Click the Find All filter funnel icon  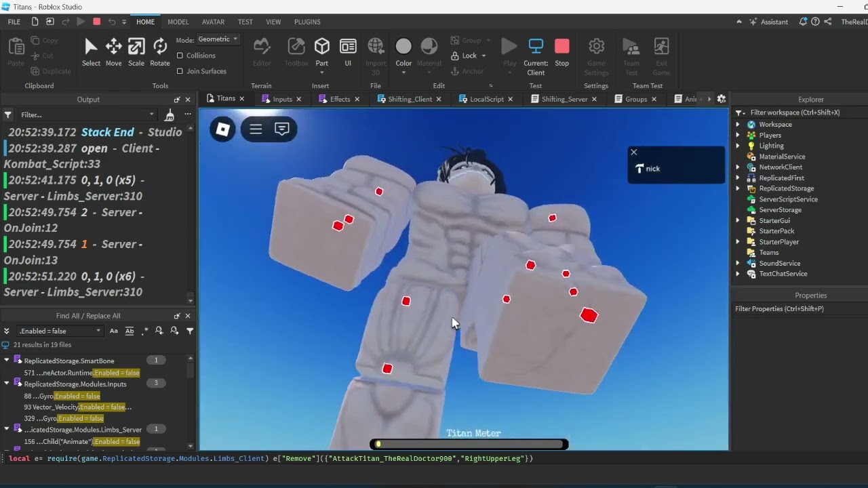190,331
